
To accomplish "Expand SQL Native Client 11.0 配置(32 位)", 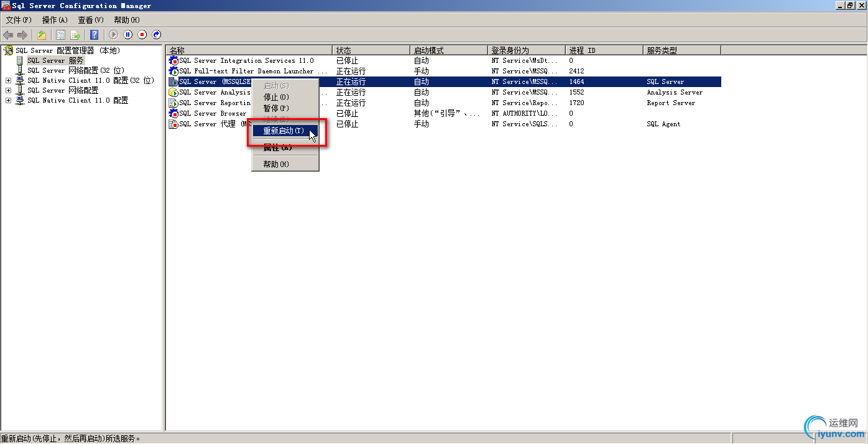I will [x=8, y=80].
